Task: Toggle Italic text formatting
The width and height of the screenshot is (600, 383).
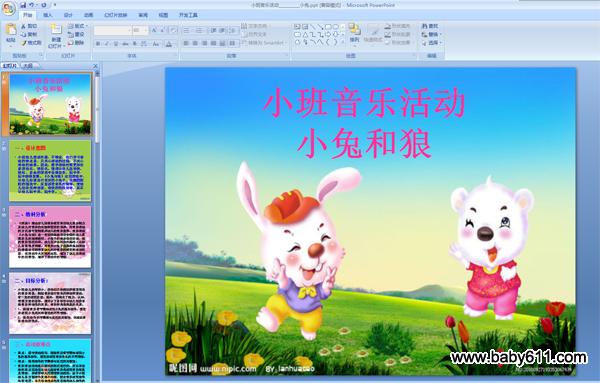Action: (107, 44)
